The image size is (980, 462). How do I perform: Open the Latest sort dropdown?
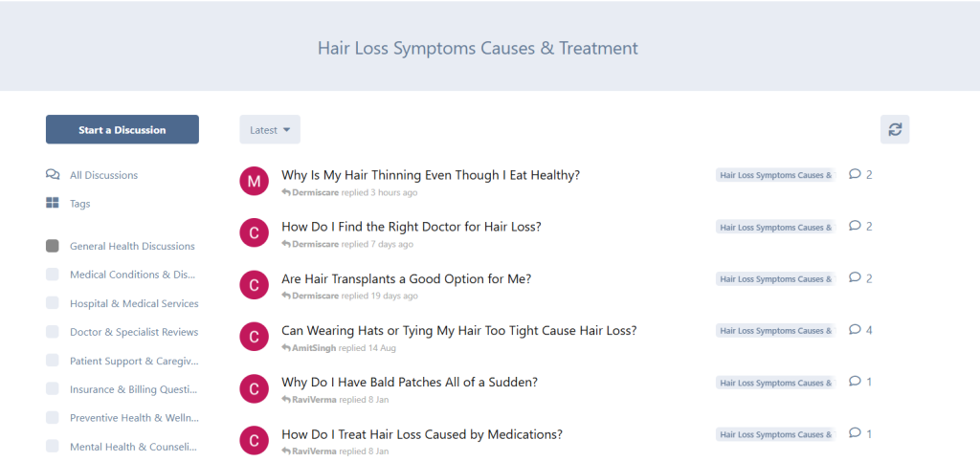270,129
